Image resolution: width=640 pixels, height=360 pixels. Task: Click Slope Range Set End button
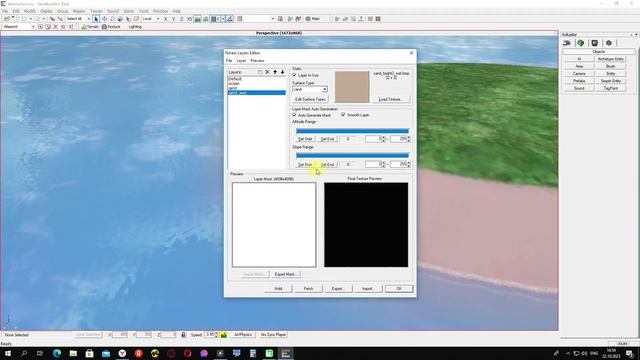coord(327,164)
